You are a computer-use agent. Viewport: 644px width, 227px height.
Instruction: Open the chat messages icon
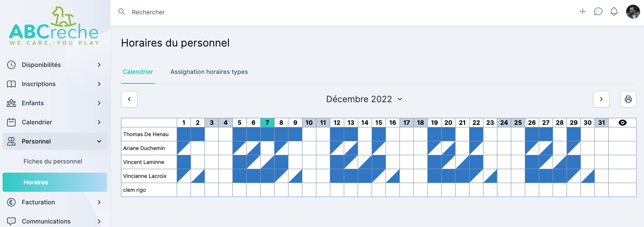click(x=598, y=12)
